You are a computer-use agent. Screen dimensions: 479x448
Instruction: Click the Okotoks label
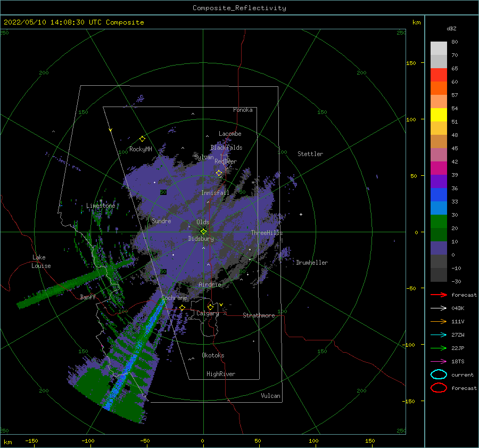(x=213, y=355)
